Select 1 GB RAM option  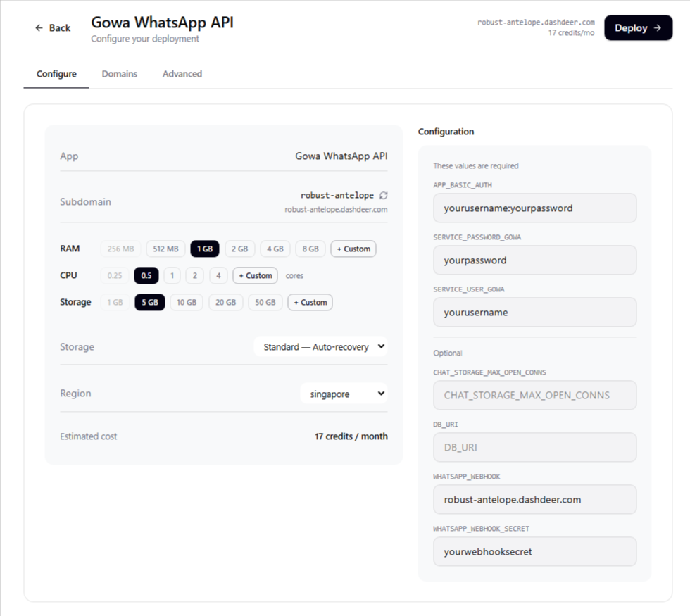coord(205,249)
